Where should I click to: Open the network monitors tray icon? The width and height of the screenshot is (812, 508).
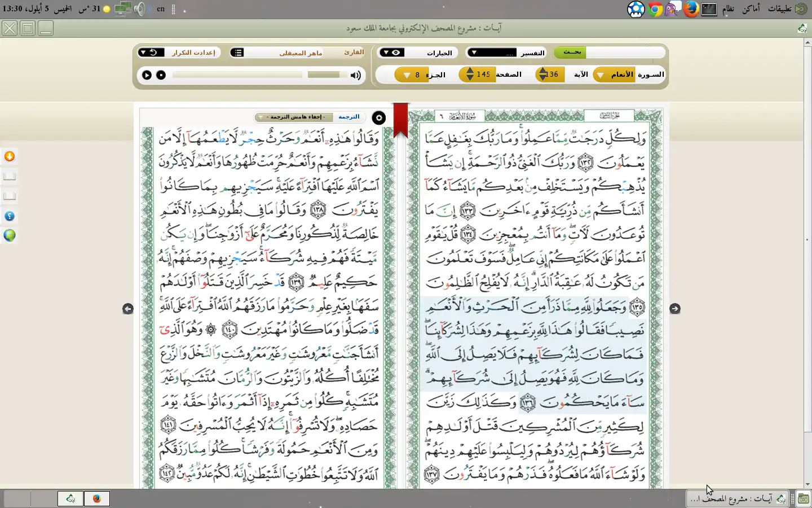[123, 9]
